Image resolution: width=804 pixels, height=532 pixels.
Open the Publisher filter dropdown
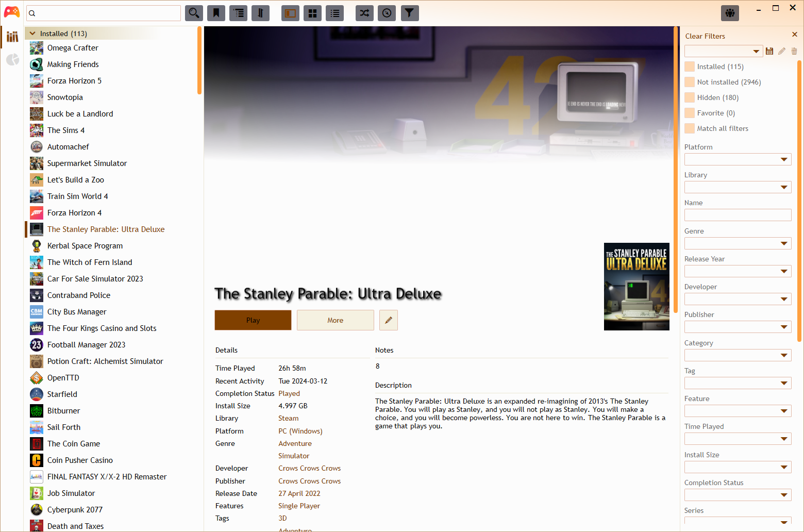738,327
